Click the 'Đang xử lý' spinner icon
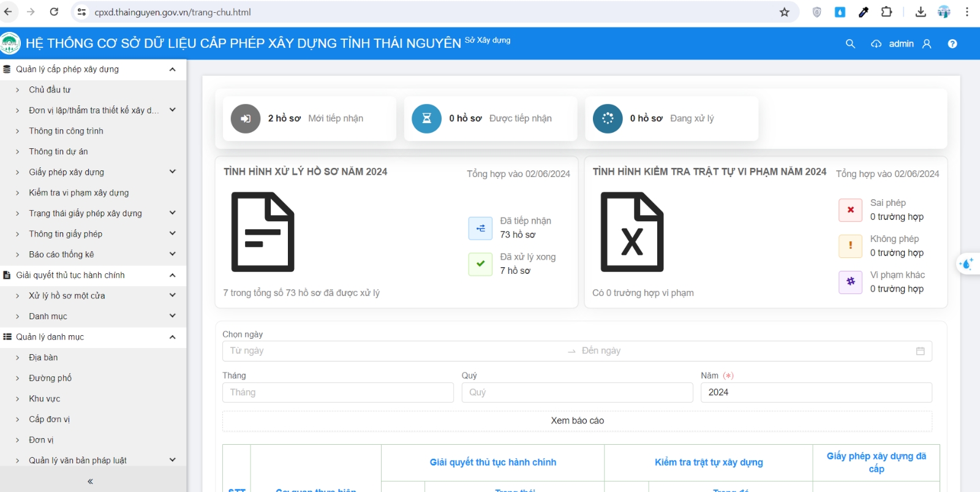This screenshot has height=492, width=980. pyautogui.click(x=608, y=118)
